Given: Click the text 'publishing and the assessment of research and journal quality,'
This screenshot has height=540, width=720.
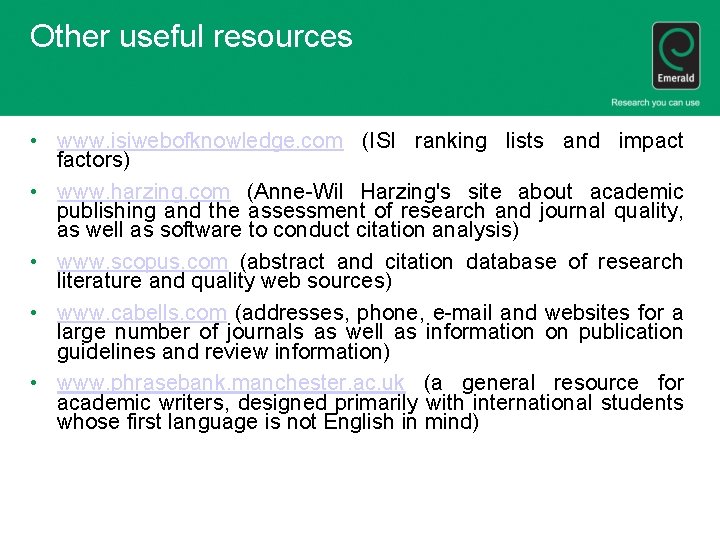Looking at the screenshot, I should 370,211.
